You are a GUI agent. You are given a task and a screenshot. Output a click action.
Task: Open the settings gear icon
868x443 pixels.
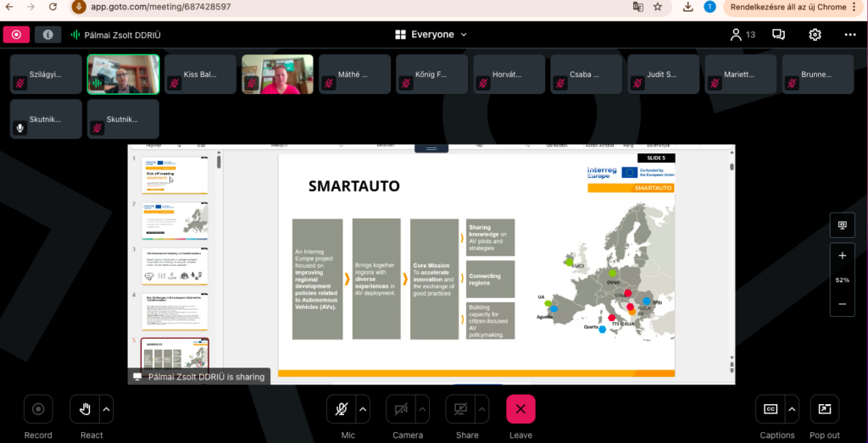click(x=815, y=35)
